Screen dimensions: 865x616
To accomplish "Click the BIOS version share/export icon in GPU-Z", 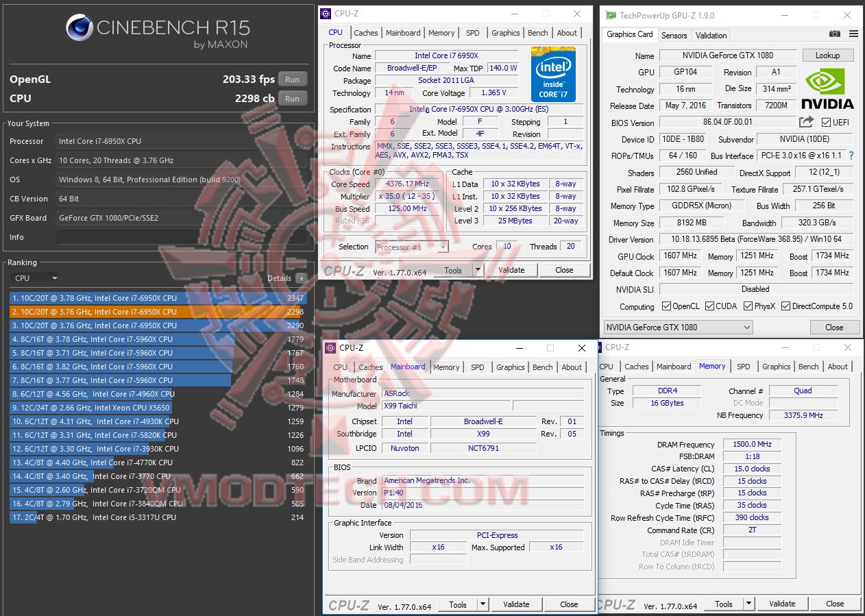I will pyautogui.click(x=806, y=122).
